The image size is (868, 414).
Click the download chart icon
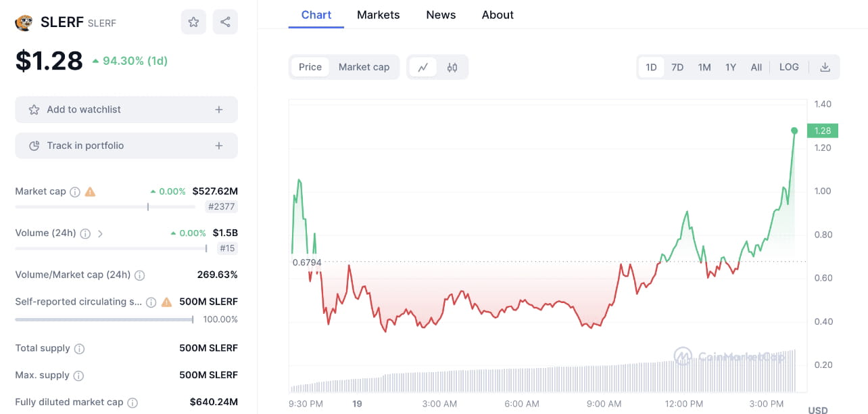click(825, 67)
